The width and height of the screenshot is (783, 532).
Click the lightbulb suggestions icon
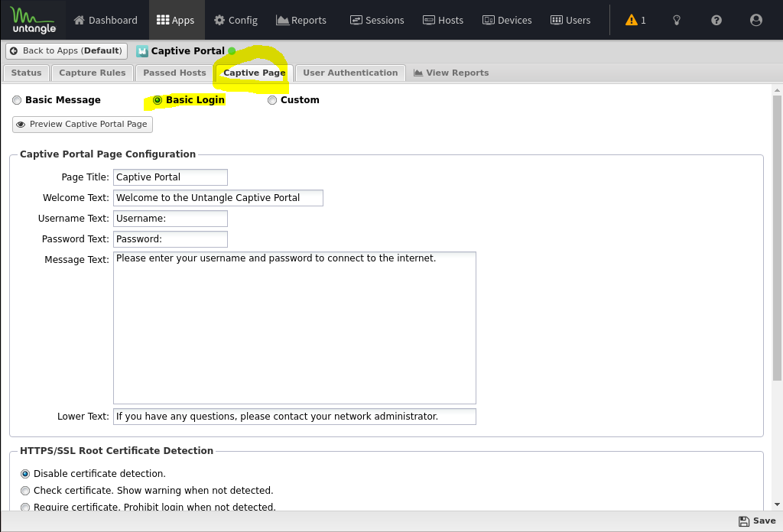[x=677, y=20]
